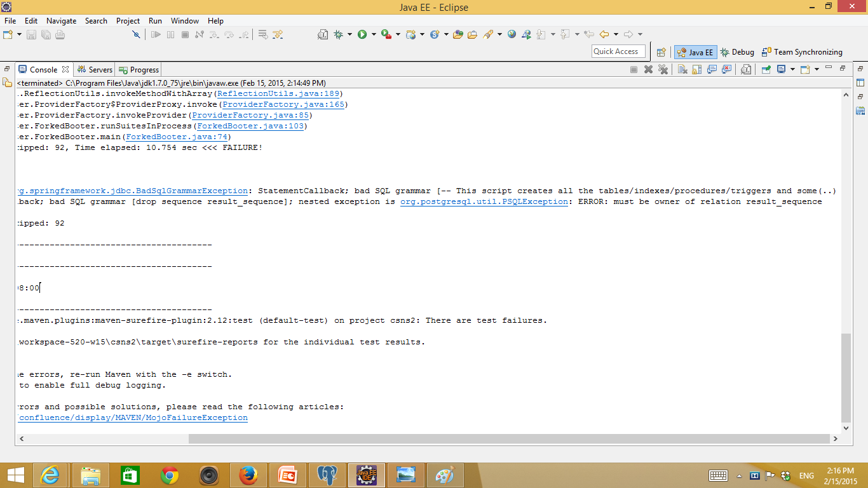Switch to the Debug perspective

(737, 52)
